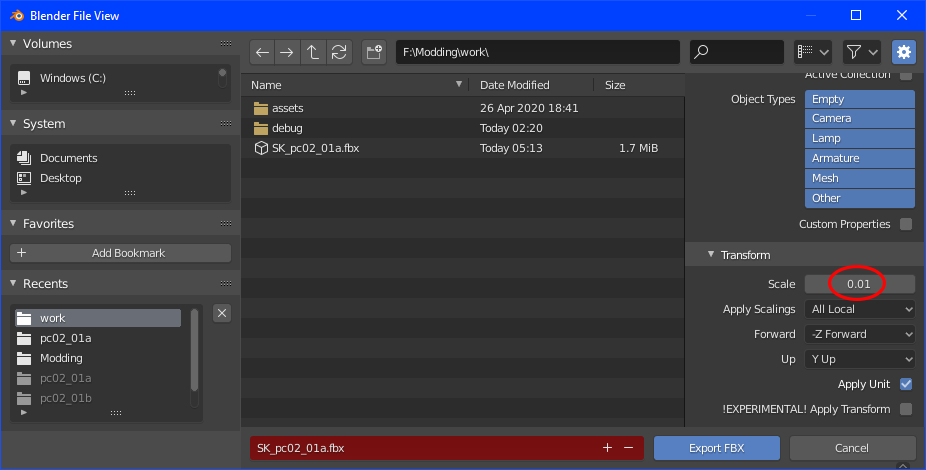Maximize the Blender File View window

point(856,15)
